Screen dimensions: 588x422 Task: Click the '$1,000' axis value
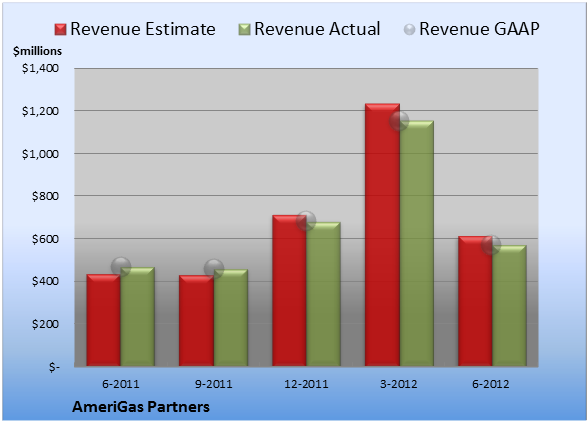(x=40, y=154)
